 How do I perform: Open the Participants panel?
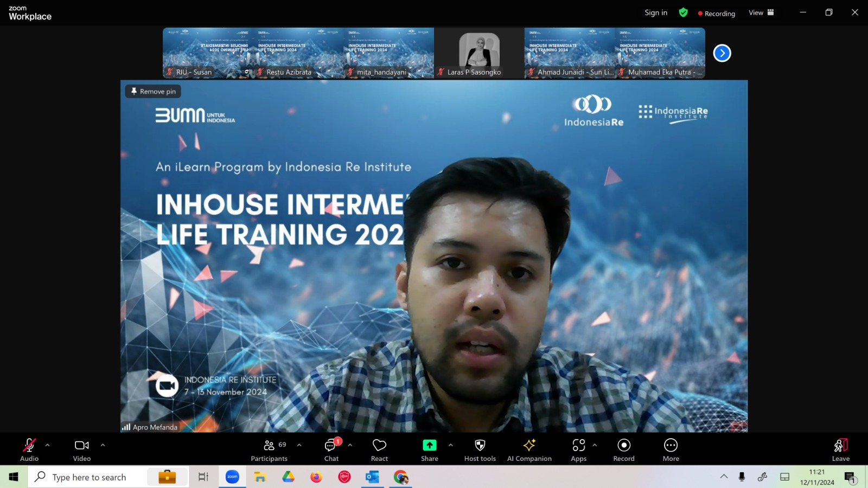[269, 450]
